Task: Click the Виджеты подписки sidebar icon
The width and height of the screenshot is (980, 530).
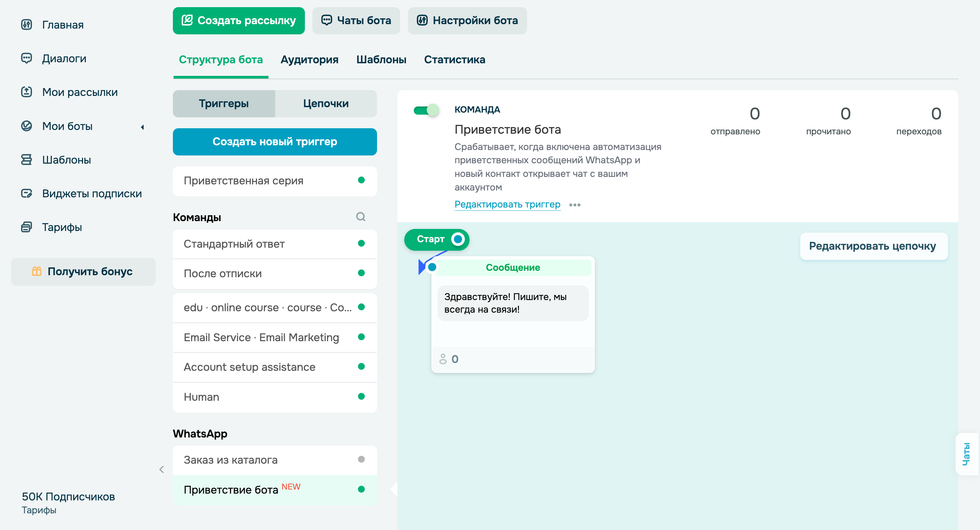Action: [26, 194]
